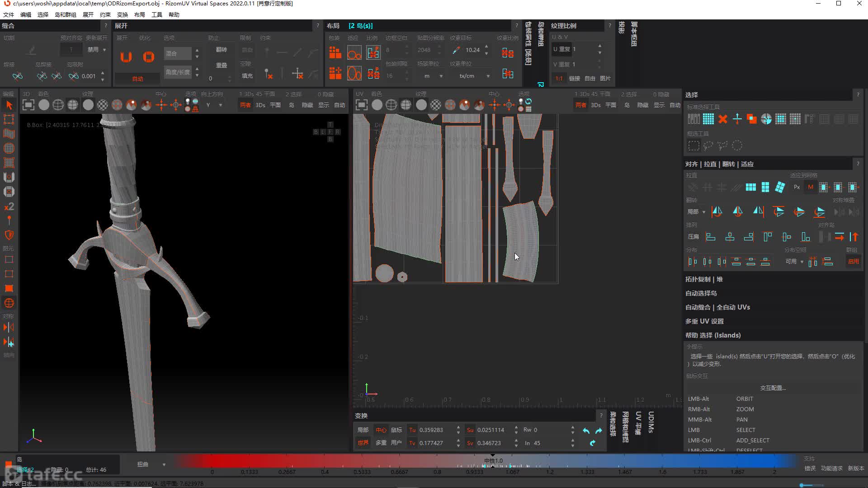Click the orange globe icon in left toolbar
This screenshot has width=868, height=488.
coord(9,303)
